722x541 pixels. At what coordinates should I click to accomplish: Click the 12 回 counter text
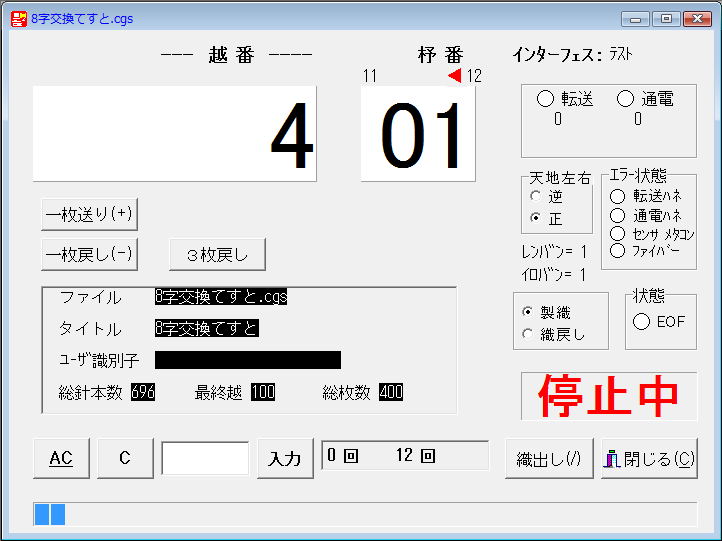(415, 455)
